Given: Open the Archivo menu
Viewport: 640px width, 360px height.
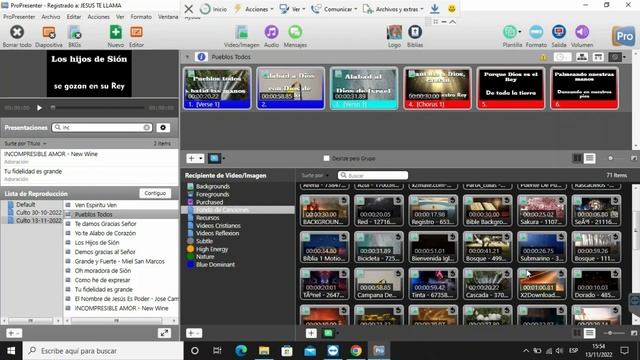Looking at the screenshot, I should point(51,17).
